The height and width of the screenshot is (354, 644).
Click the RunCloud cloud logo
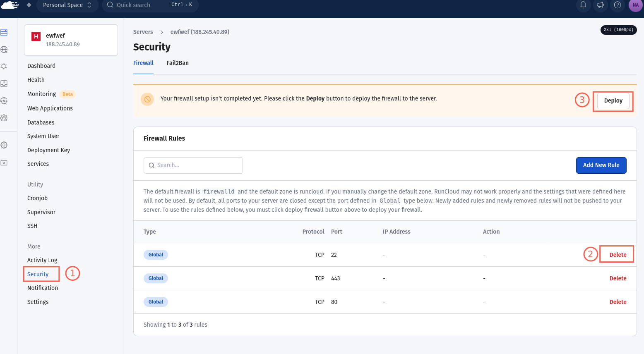(x=10, y=5)
